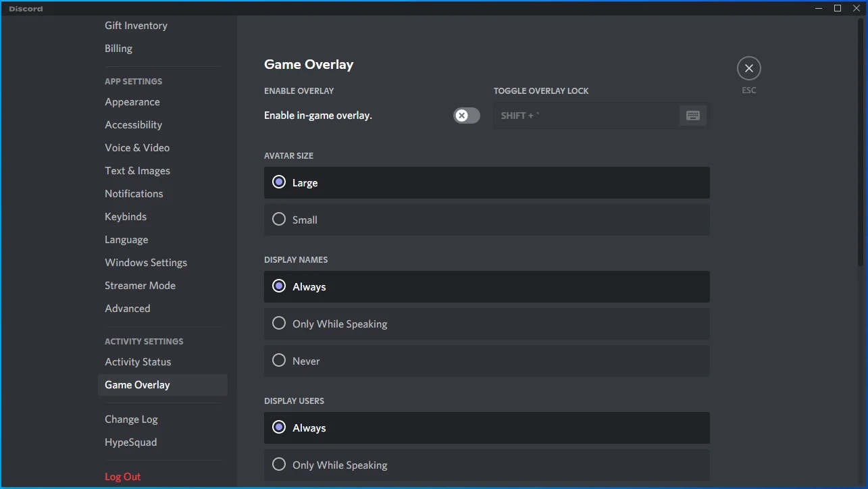
Task: Toggle the Enable in-game overlay switch
Action: pyautogui.click(x=467, y=115)
